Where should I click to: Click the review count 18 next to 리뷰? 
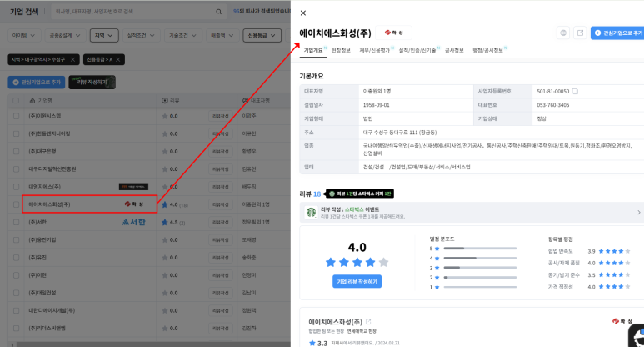click(317, 194)
